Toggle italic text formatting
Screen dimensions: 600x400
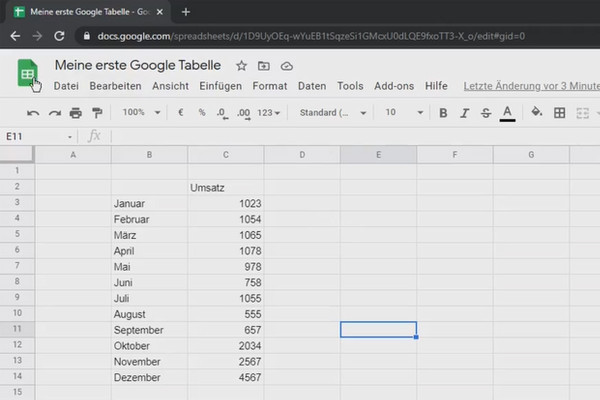click(x=465, y=113)
